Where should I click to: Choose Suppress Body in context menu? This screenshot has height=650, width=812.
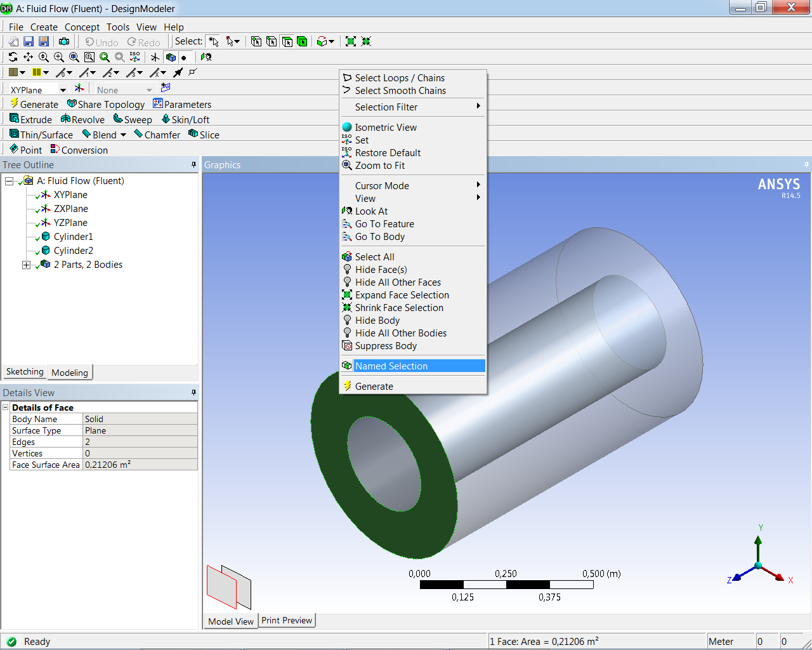coord(413,345)
